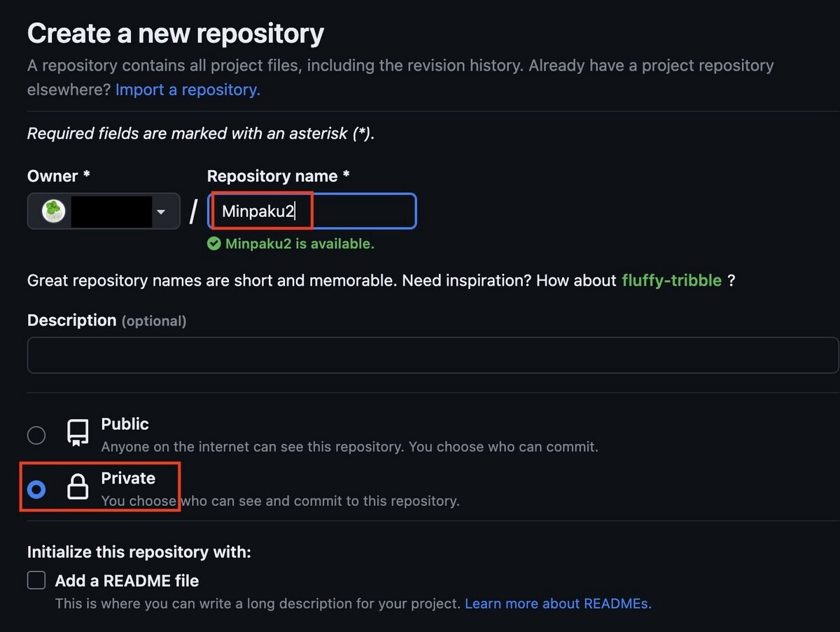Click the Repository name input field

click(312, 211)
